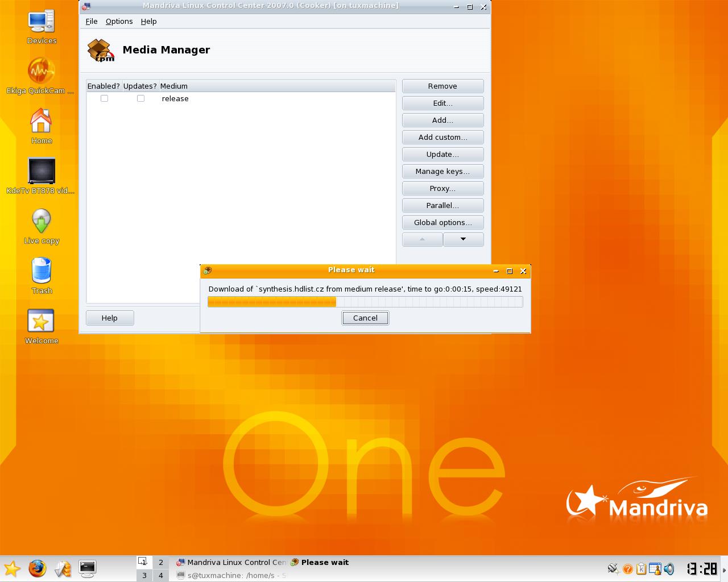This screenshot has height=582, width=728.
Task: Switch to virtual desktop 3
Action: (x=144, y=575)
